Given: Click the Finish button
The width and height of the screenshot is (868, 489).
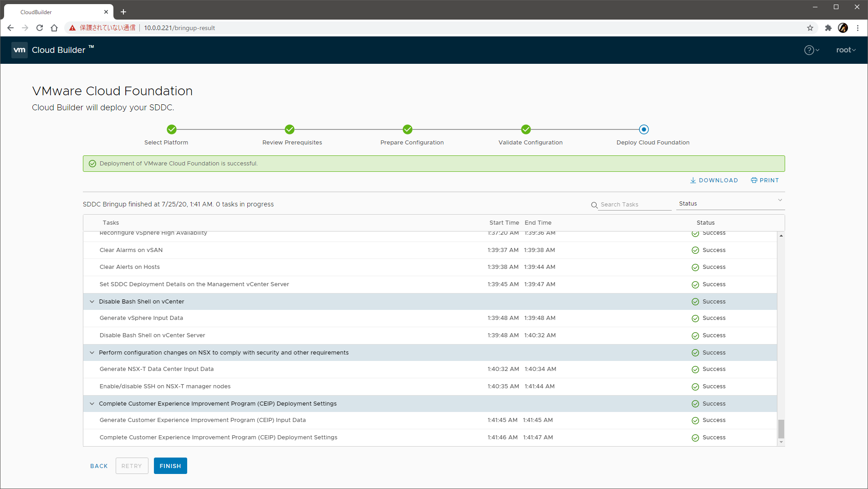Looking at the screenshot, I should coord(170,466).
